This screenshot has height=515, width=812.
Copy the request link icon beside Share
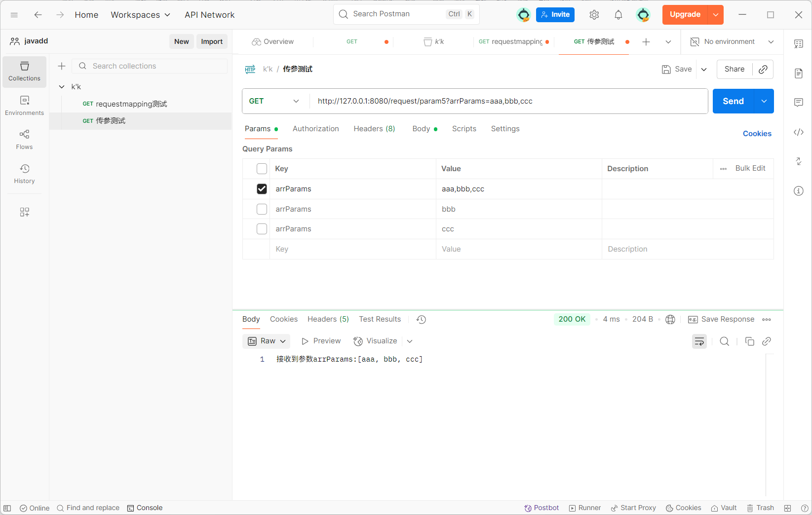763,69
